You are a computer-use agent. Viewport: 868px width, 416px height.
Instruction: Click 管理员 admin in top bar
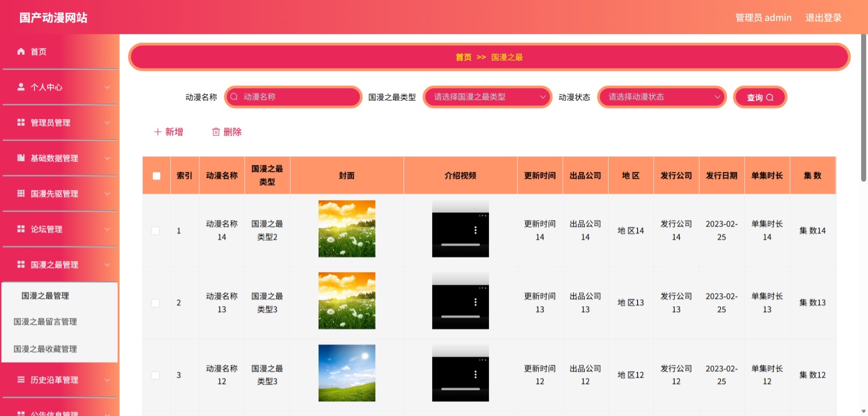[763, 18]
